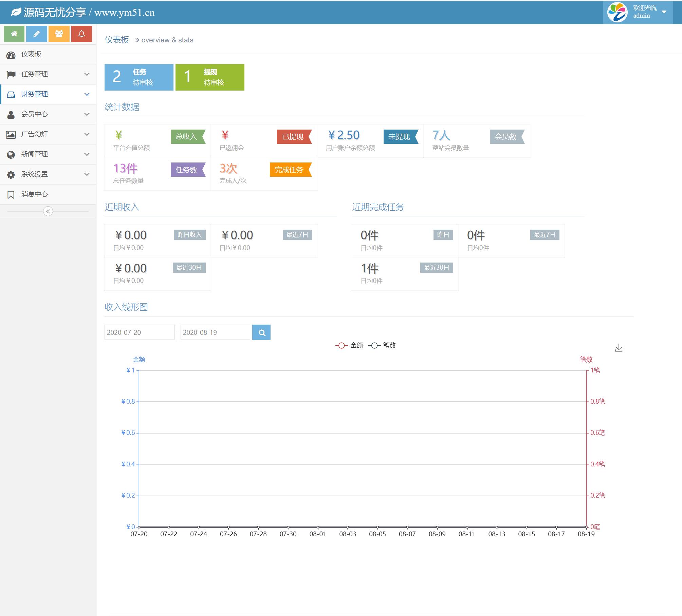
Task: Click the magnifier search button beside dates
Action: coord(261,332)
